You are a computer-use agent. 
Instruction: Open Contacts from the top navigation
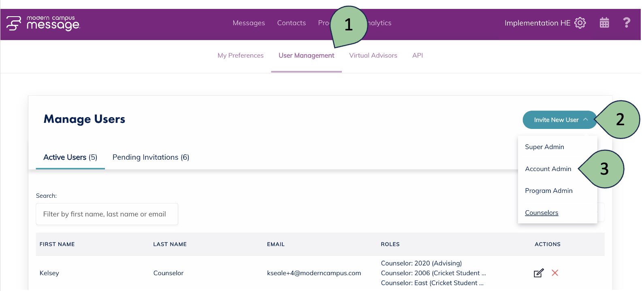click(x=291, y=23)
